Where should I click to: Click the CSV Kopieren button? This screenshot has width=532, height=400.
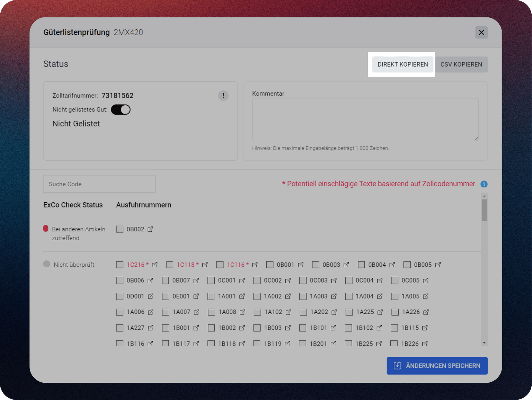click(x=461, y=64)
